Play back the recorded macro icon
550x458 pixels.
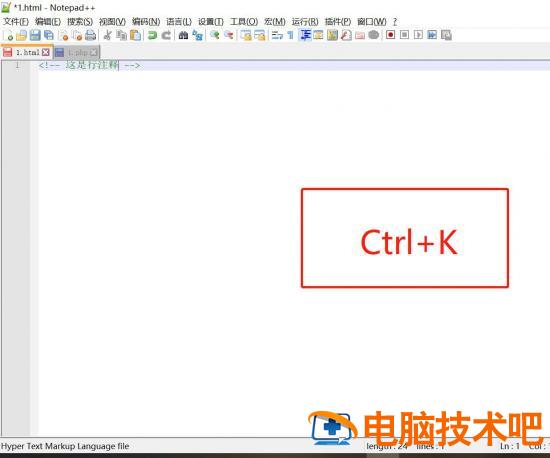click(418, 35)
